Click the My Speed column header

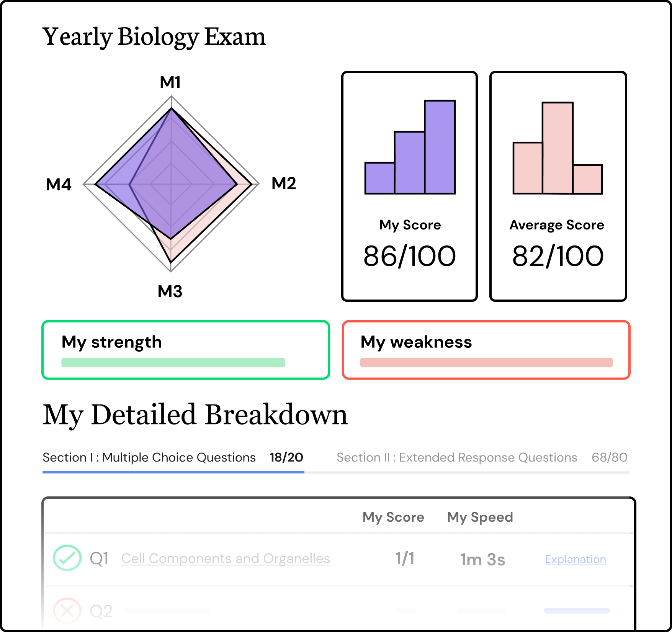pos(480,517)
